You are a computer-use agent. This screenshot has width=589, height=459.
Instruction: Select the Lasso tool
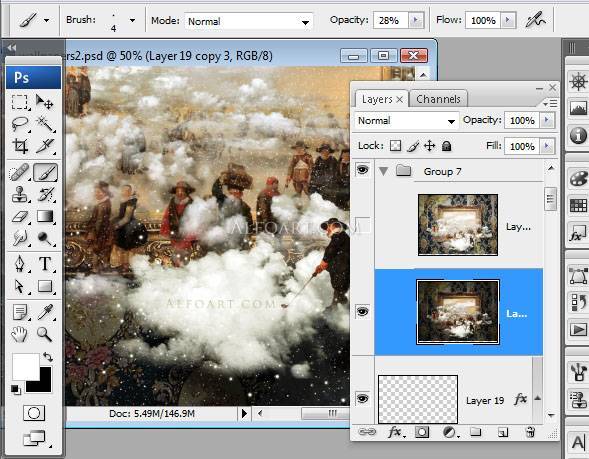[x=20, y=124]
